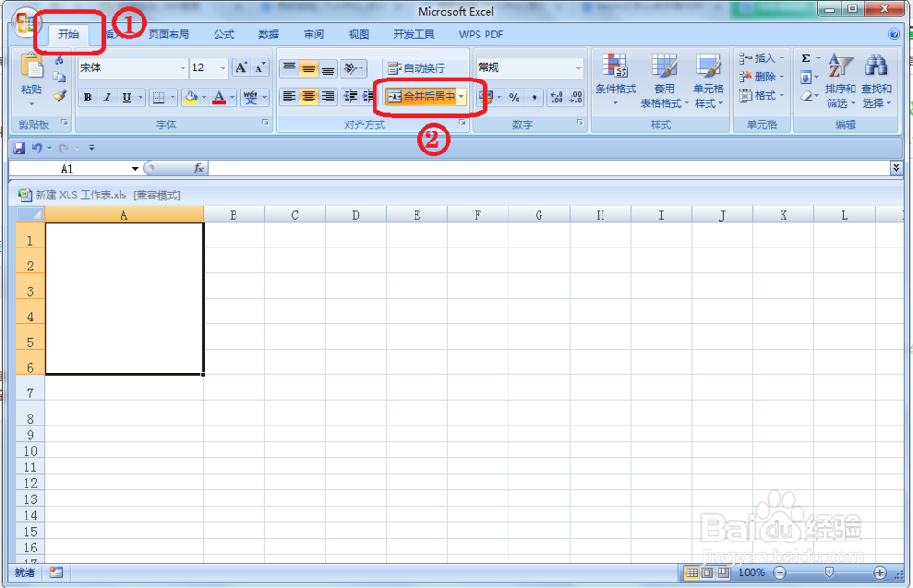Toggle center horizontal alignment
This screenshot has height=588, width=913.
point(309,96)
